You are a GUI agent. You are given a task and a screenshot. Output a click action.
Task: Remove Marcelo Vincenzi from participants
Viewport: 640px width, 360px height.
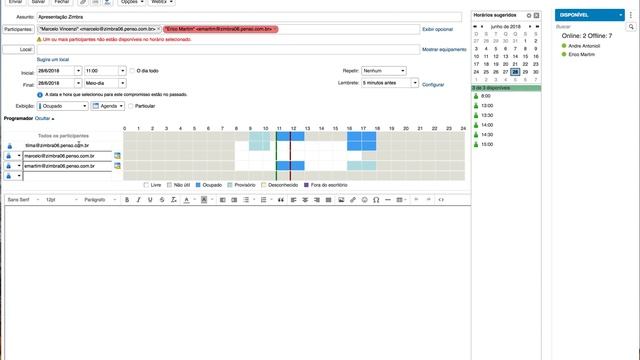(x=158, y=29)
